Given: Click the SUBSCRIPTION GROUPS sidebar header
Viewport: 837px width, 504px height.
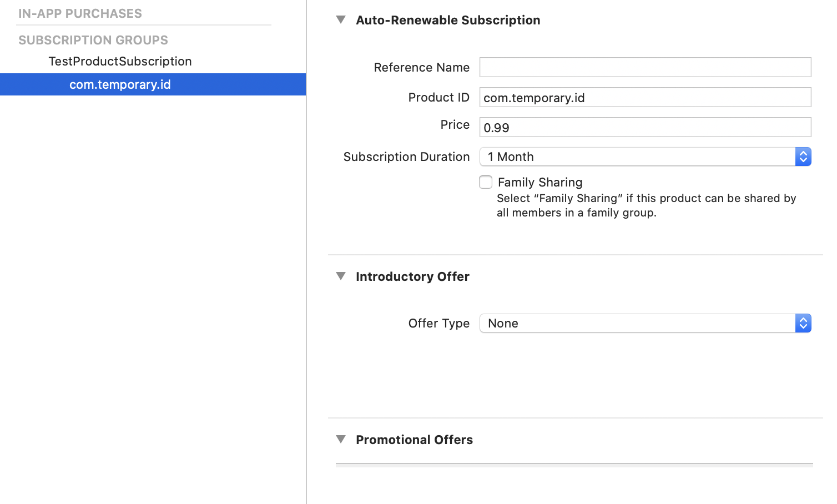Looking at the screenshot, I should [93, 40].
